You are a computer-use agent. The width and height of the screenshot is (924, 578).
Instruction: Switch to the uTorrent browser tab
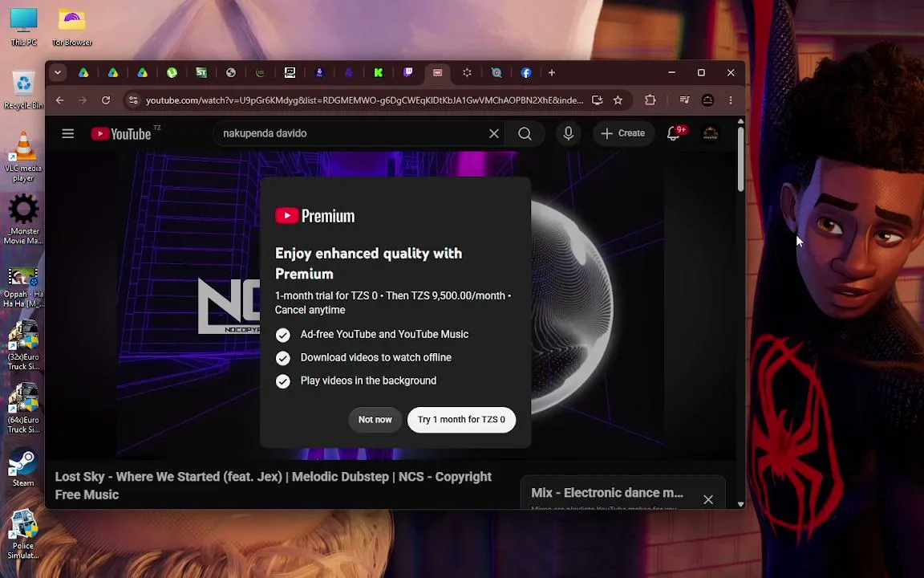point(172,72)
